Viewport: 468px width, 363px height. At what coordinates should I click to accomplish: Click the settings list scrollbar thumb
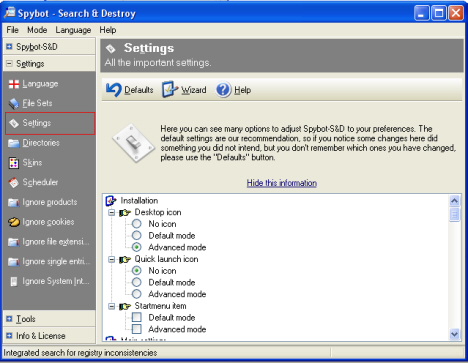454,214
